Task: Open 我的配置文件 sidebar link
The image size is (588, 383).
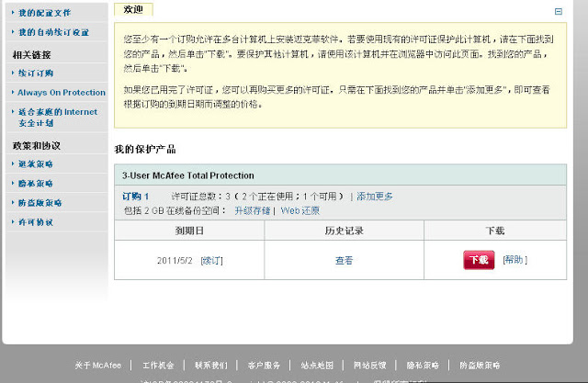Action: pyautogui.click(x=45, y=13)
